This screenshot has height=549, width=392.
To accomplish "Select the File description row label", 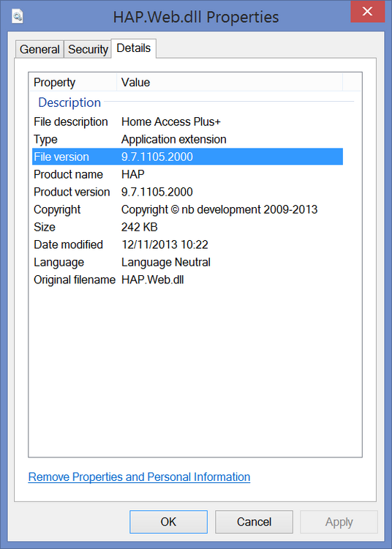I will (71, 122).
